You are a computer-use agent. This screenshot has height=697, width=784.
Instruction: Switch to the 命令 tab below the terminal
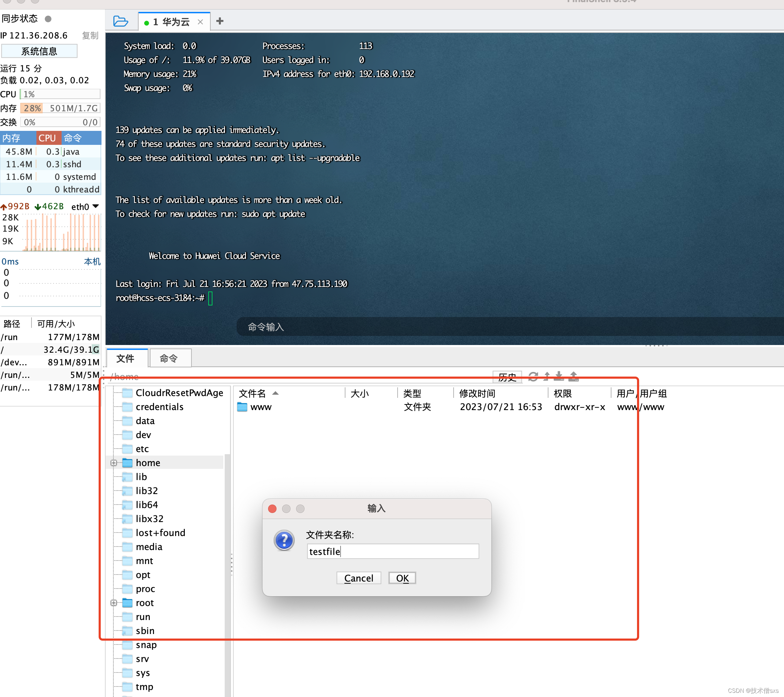[x=169, y=358]
